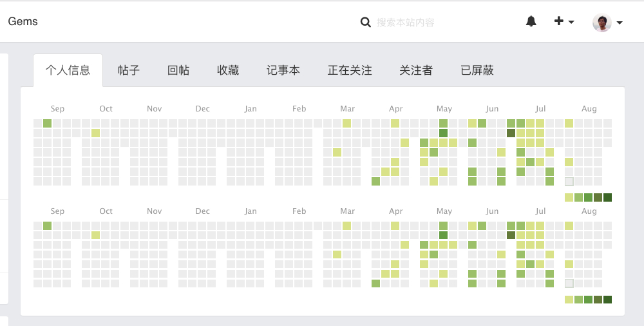Open the Gems navigation link
644x326 pixels.
23,21
